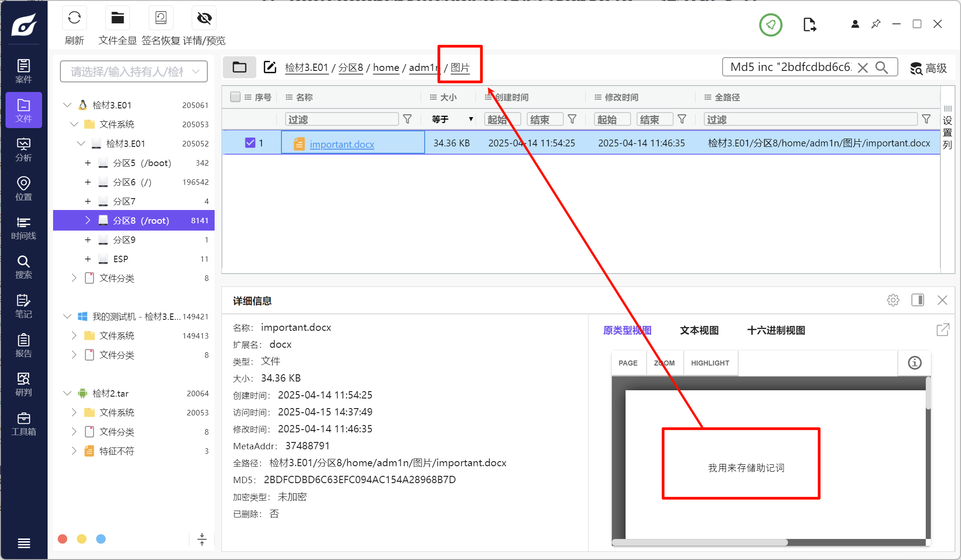Collapse the 我的测试机 tree node
The image size is (961, 560).
(67, 316)
